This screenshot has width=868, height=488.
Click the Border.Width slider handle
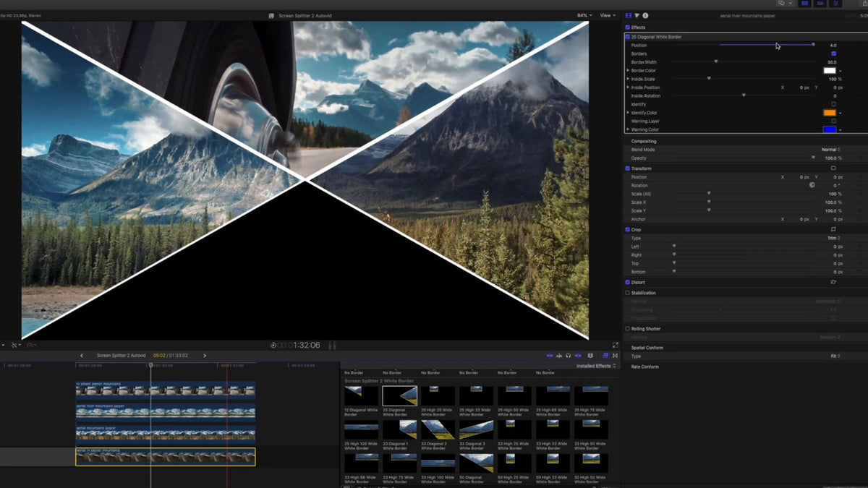716,62
